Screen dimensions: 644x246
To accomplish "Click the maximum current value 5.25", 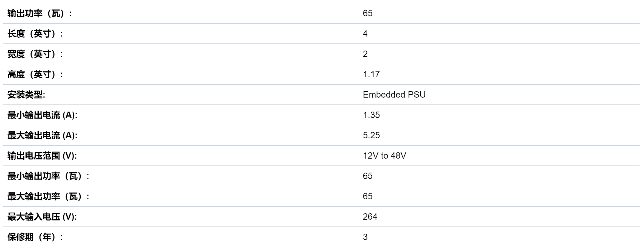I will pyautogui.click(x=371, y=135).
